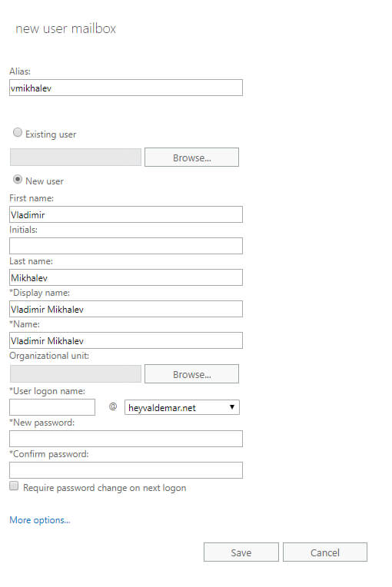Click the New password field
The width and height of the screenshot is (392, 587).
(x=126, y=439)
